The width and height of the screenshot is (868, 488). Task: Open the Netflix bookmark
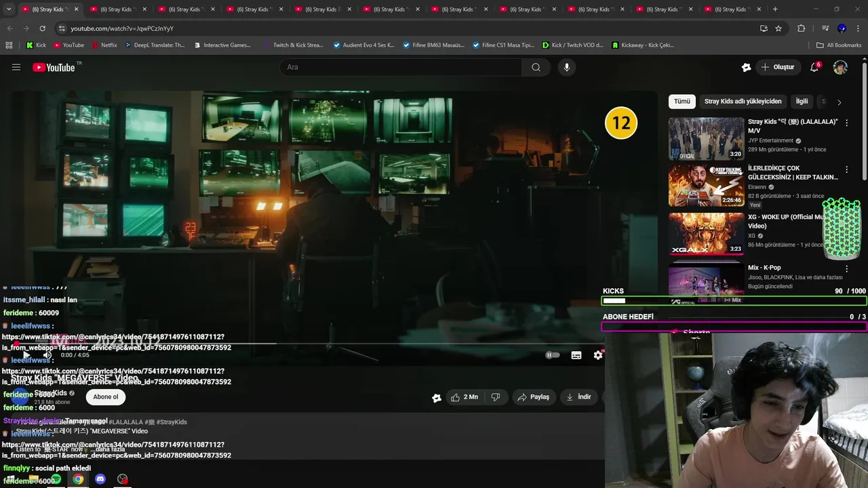click(x=104, y=45)
